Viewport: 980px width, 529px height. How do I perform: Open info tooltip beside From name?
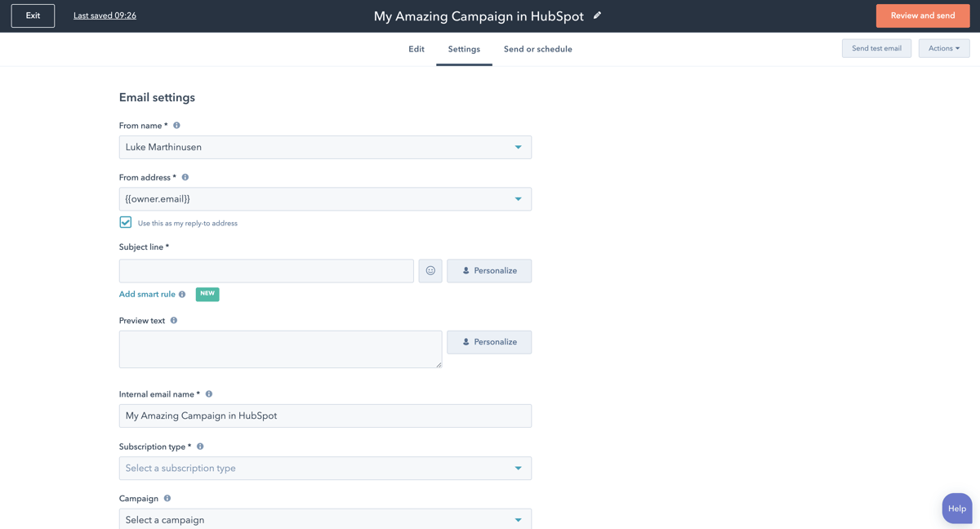click(176, 126)
